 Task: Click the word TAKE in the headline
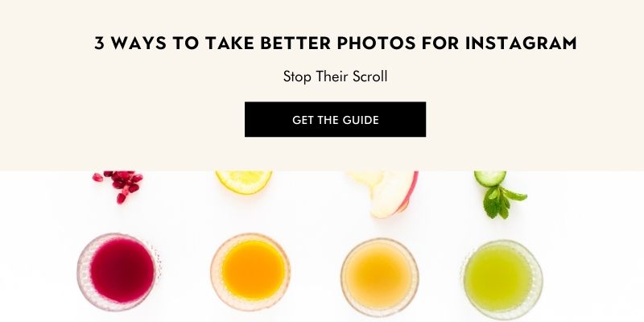(x=229, y=43)
